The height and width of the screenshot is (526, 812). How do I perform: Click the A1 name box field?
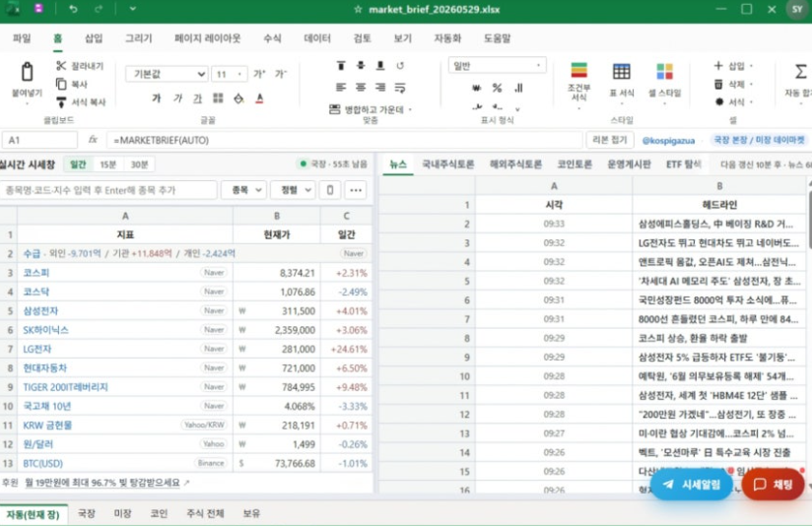[x=39, y=140]
